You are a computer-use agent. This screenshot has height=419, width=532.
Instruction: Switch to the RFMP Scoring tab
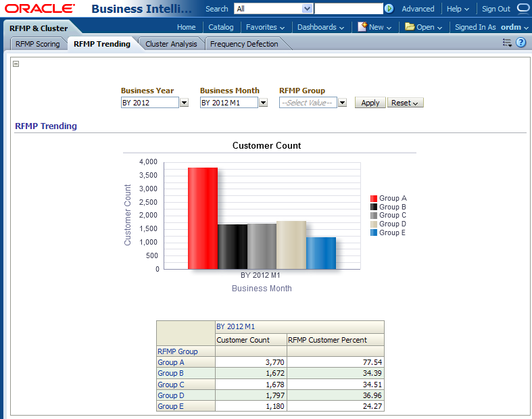click(x=38, y=44)
